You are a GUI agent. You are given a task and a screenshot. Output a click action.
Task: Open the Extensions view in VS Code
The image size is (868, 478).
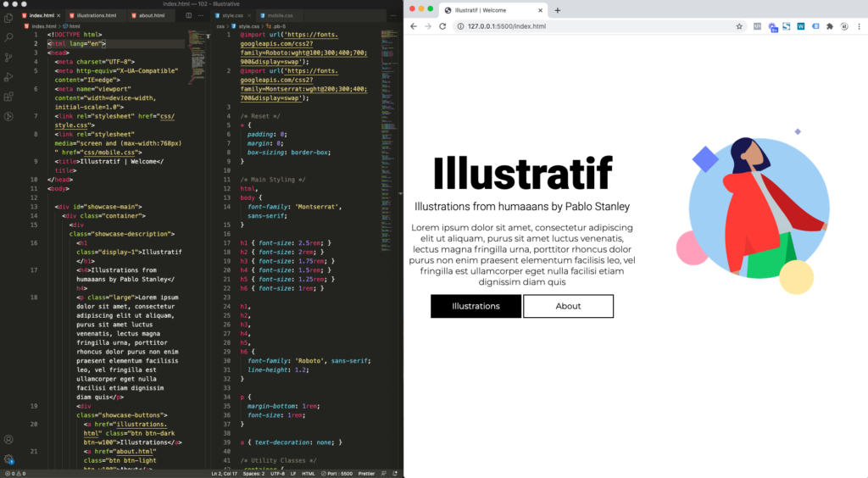click(x=8, y=97)
